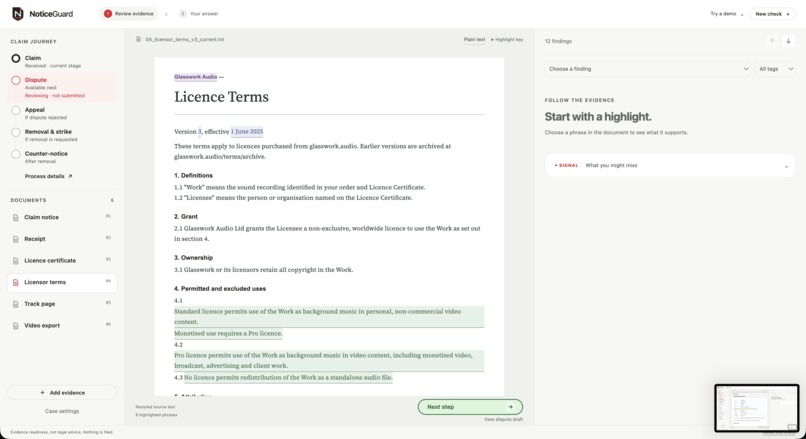Open the Video export document
Image resolution: width=806 pixels, height=439 pixels.
(x=62, y=325)
